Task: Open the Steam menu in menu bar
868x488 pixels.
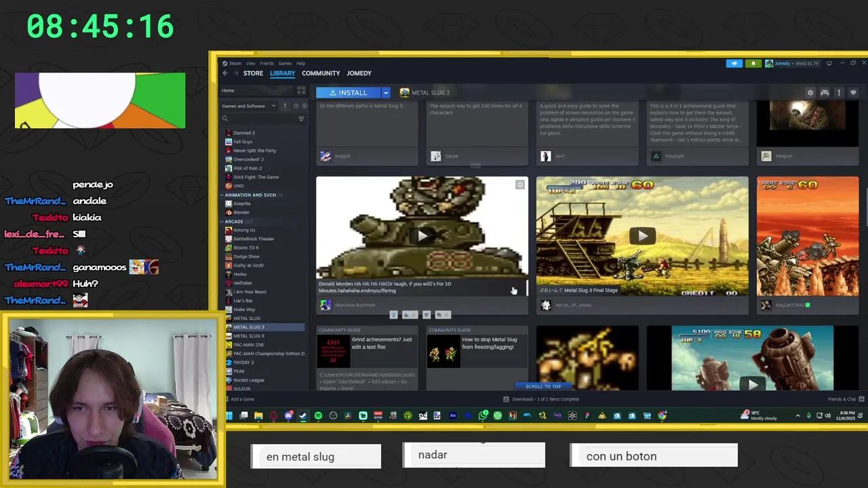Action: [x=235, y=63]
